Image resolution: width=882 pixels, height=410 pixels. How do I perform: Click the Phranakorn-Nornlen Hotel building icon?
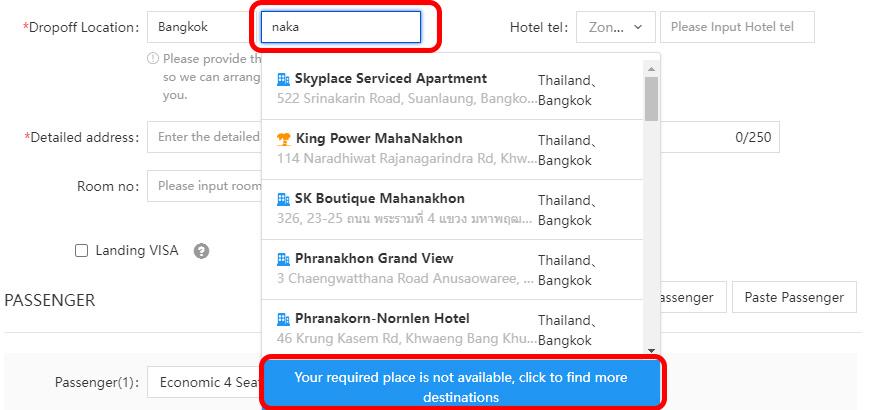click(x=283, y=319)
